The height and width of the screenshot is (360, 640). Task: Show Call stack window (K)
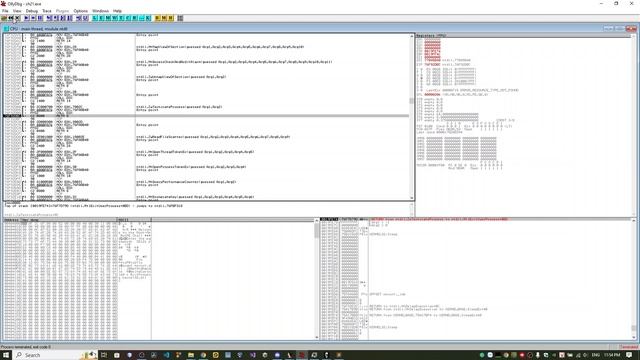pyautogui.click(x=148, y=18)
